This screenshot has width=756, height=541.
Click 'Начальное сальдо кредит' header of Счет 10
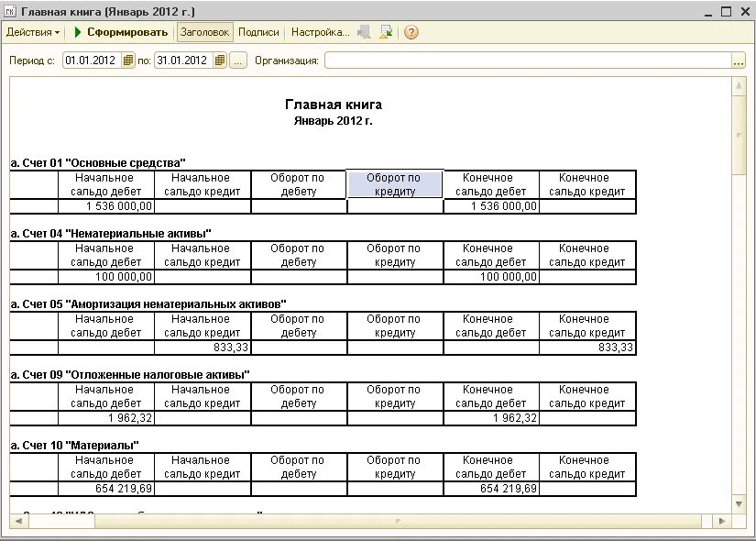(202, 467)
